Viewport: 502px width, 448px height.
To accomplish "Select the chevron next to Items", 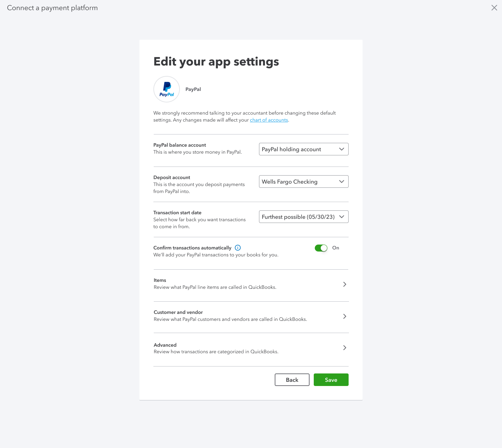I will point(344,284).
